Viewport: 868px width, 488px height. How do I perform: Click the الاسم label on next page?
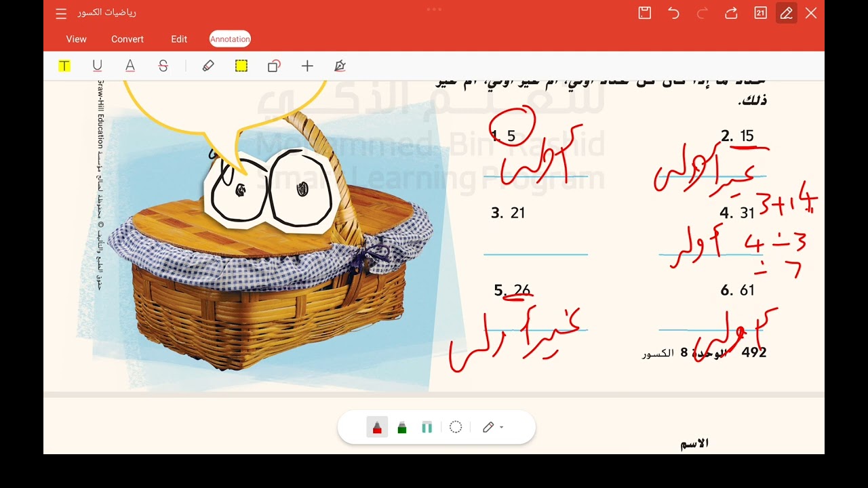[694, 444]
